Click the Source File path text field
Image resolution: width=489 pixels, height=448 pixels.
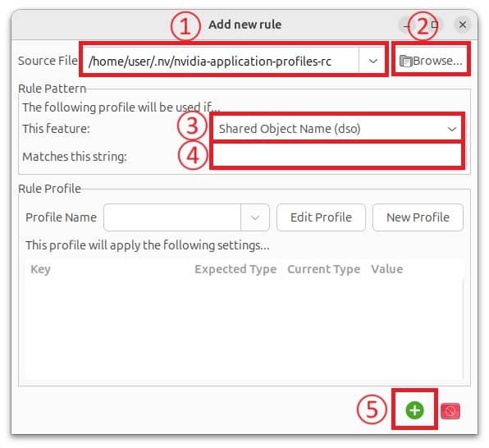221,61
